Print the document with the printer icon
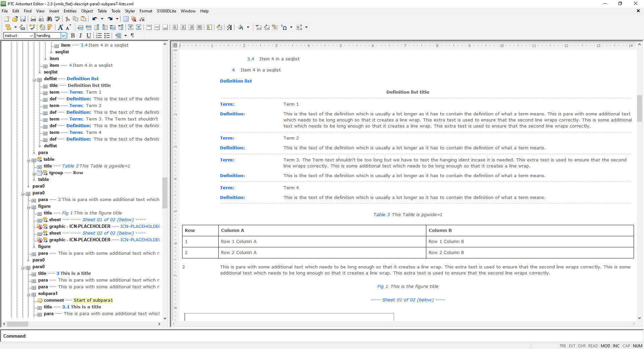Viewport: 644px width, 349px height. [x=33, y=19]
